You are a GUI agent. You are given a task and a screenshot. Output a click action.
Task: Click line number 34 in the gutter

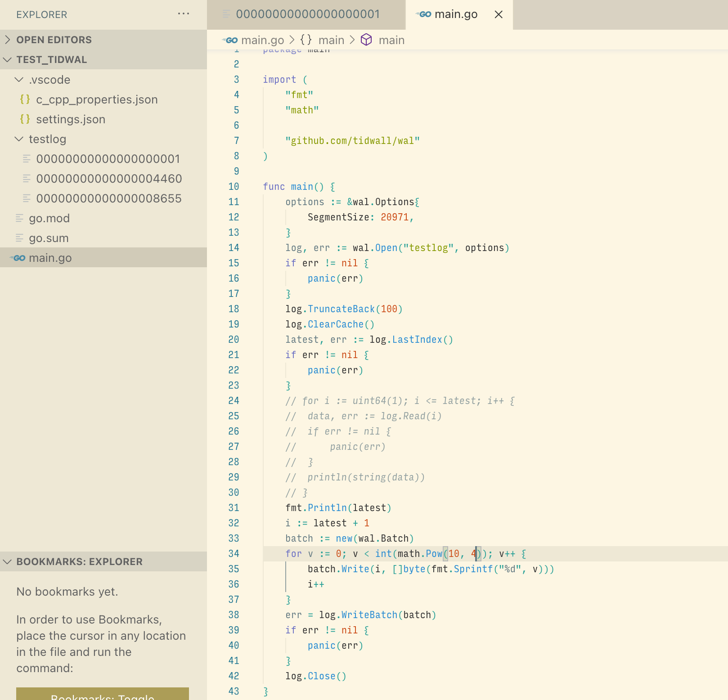pyautogui.click(x=234, y=554)
